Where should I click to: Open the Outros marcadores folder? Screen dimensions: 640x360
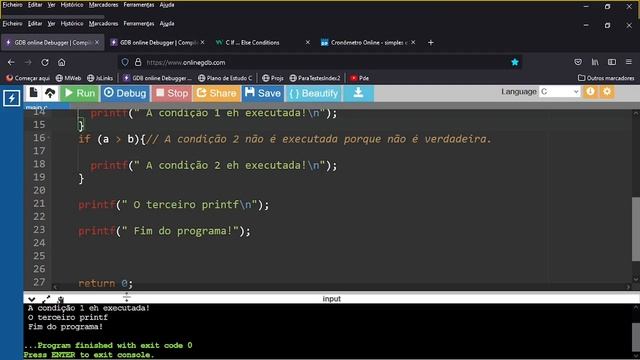click(606, 78)
